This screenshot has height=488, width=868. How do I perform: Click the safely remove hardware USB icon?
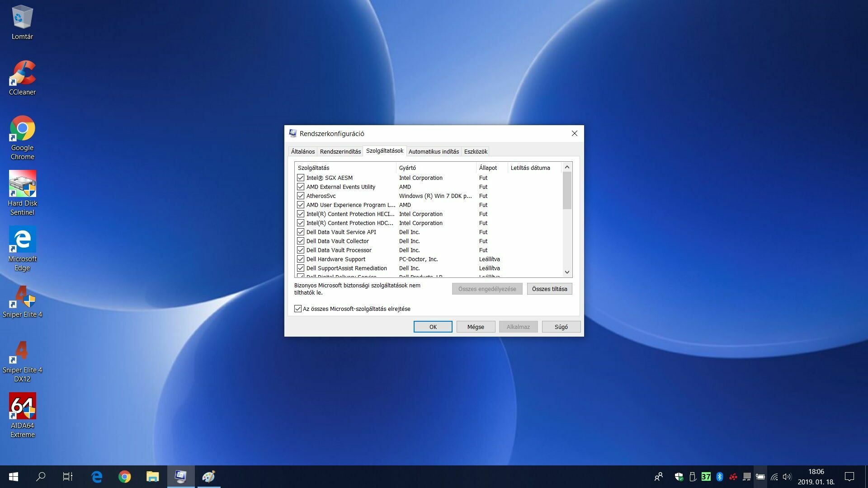692,477
